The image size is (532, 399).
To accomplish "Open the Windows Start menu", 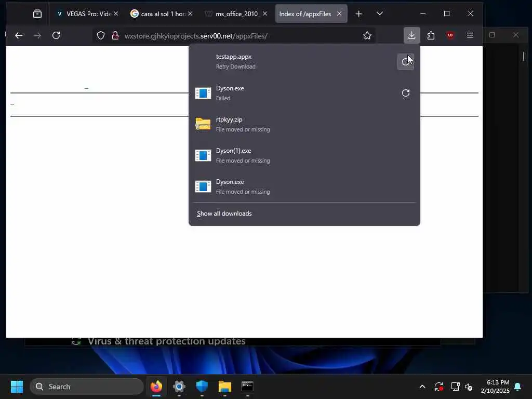I will click(x=17, y=387).
